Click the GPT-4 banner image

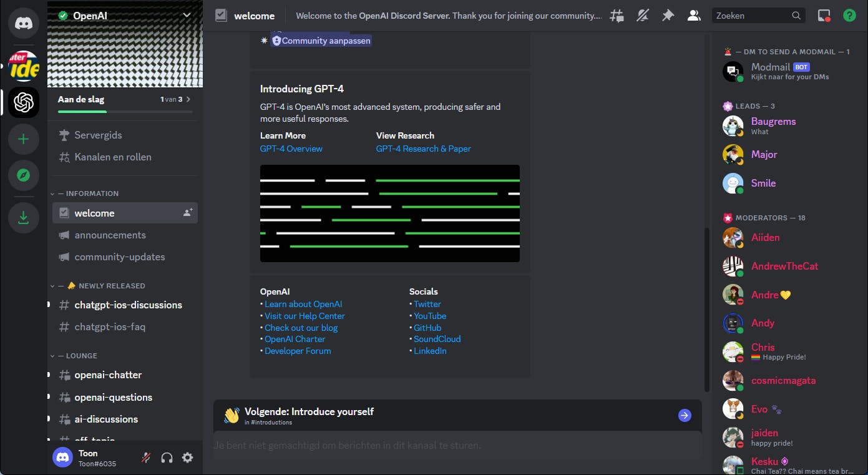[390, 213]
